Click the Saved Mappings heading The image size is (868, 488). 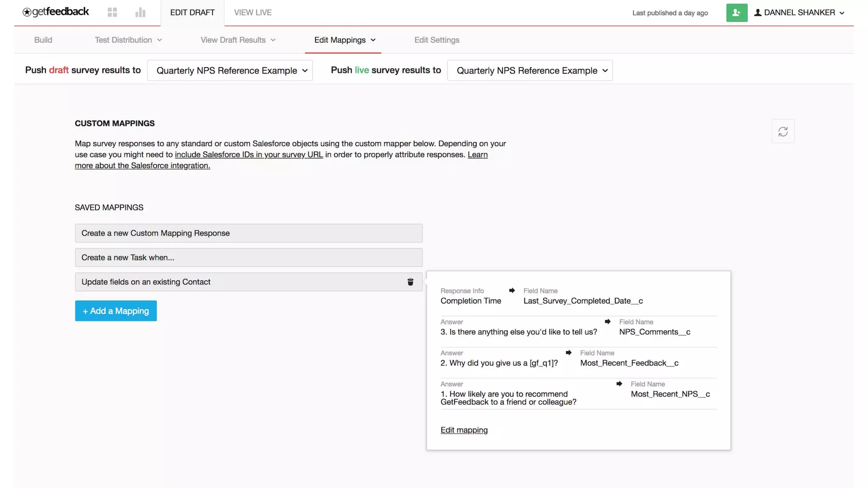(x=109, y=208)
